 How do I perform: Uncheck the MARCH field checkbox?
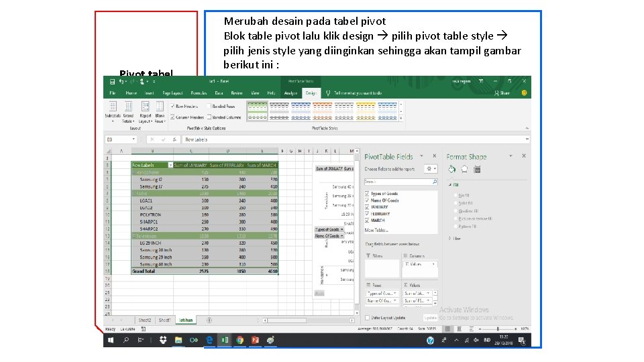click(367, 221)
